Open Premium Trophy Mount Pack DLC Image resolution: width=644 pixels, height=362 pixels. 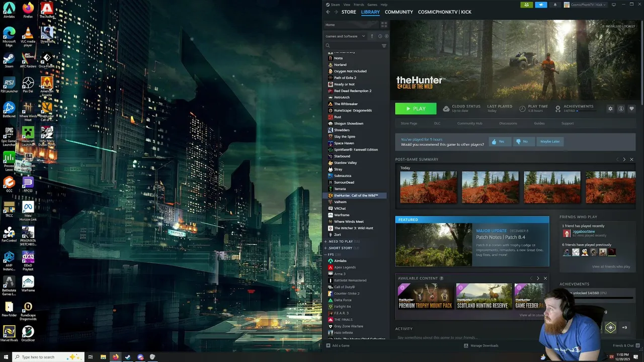[425, 296]
